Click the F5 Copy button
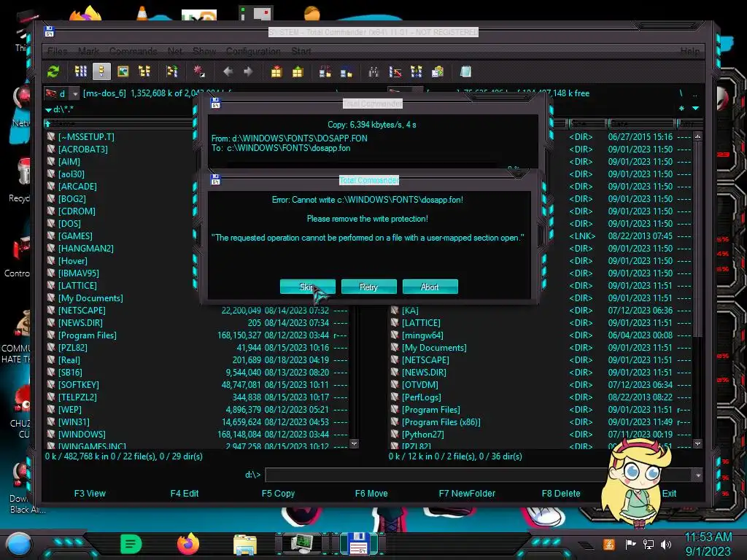Image resolution: width=747 pixels, height=560 pixels. tap(278, 494)
